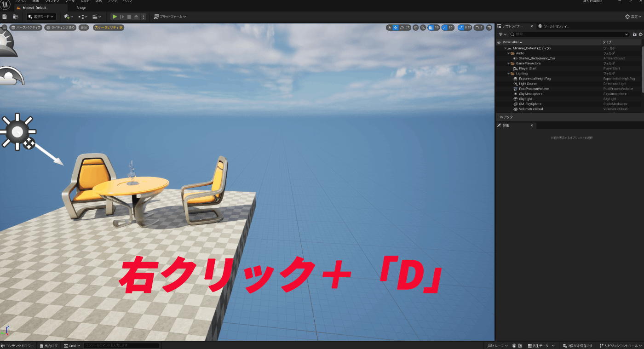
Task: Close the アウトライナー tab
Action: click(x=532, y=26)
